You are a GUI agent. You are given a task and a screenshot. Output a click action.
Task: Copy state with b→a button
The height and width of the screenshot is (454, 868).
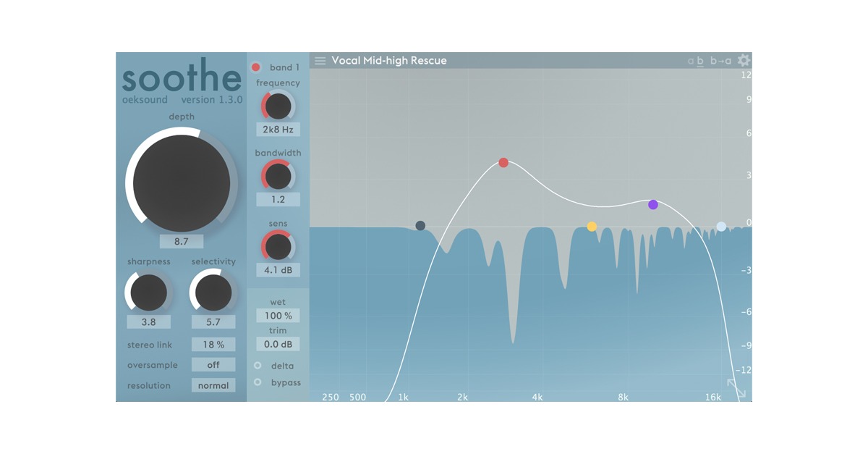[720, 62]
